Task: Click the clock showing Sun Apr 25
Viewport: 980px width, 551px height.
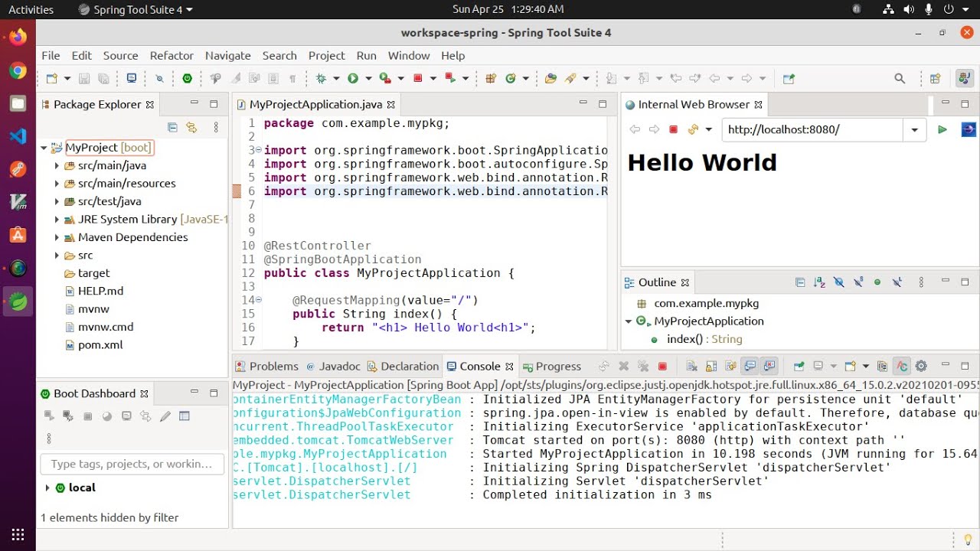Action: [x=508, y=9]
